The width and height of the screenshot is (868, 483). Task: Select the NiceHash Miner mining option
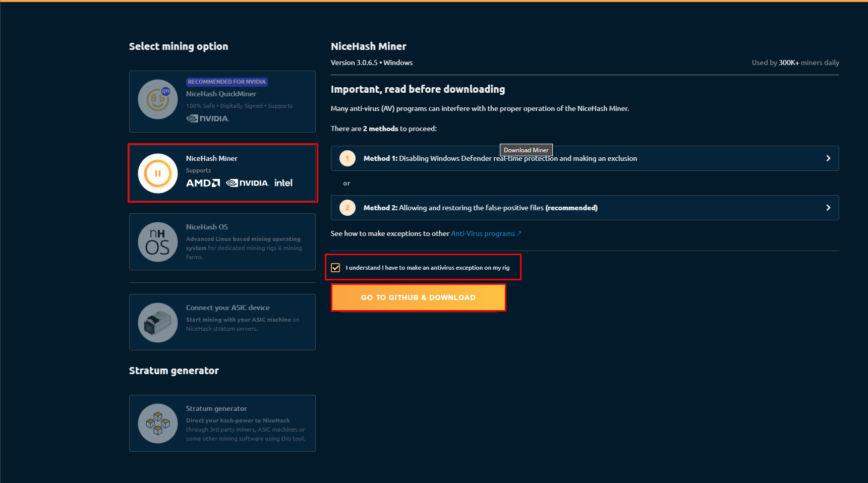[222, 173]
